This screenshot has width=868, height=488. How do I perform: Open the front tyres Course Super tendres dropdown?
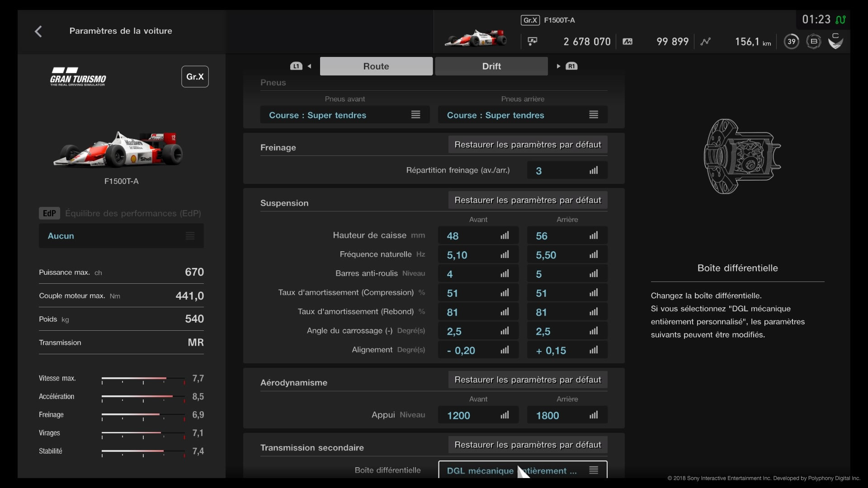tap(344, 115)
